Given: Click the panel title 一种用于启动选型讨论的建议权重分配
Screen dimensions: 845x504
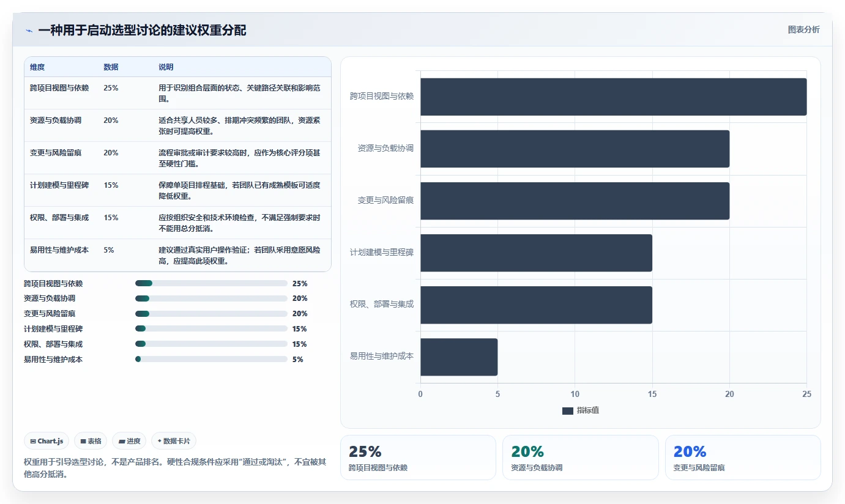Looking at the screenshot, I should (142, 31).
